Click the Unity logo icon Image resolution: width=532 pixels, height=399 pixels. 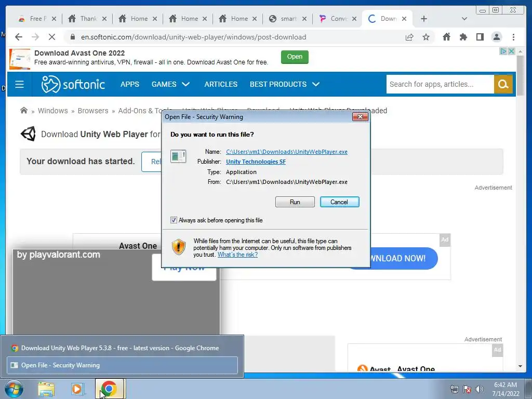(x=28, y=134)
